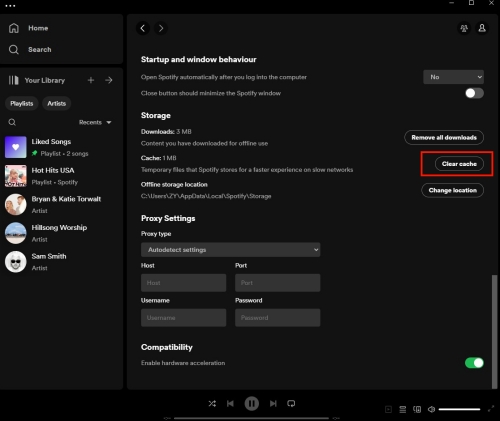Toggle close button minimizes Spotify window

tap(474, 93)
